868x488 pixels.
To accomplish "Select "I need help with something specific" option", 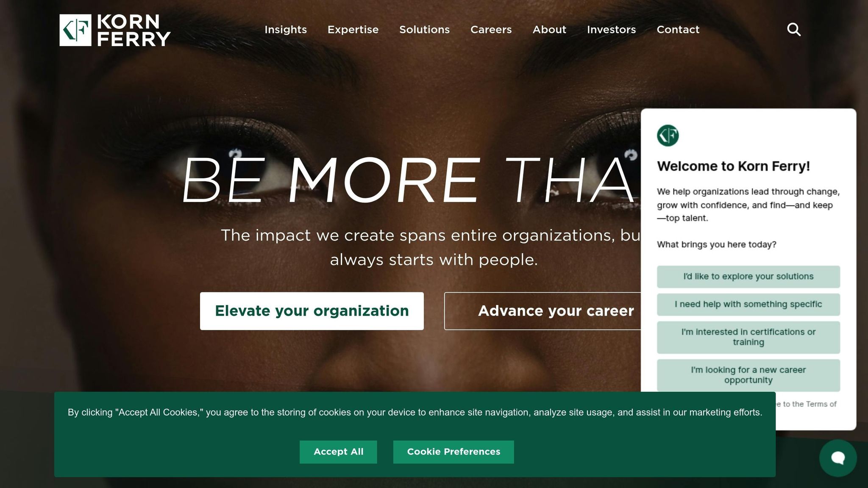I will [x=748, y=305].
